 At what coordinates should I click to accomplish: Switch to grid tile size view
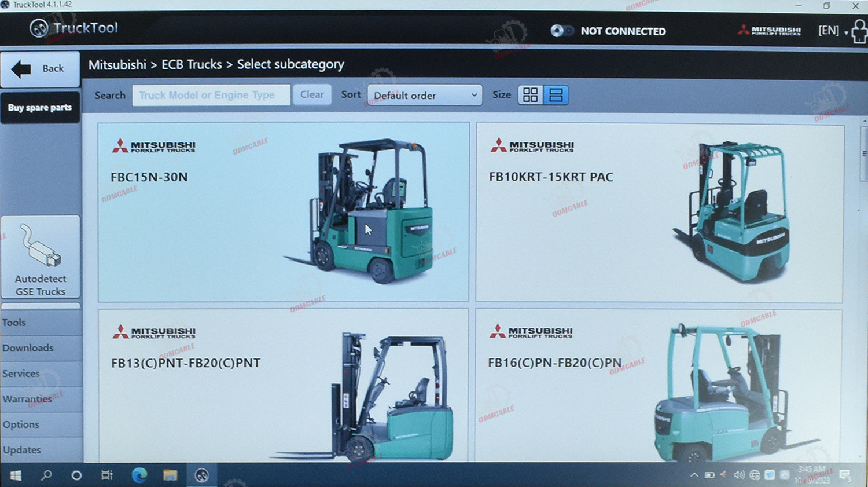(x=530, y=95)
